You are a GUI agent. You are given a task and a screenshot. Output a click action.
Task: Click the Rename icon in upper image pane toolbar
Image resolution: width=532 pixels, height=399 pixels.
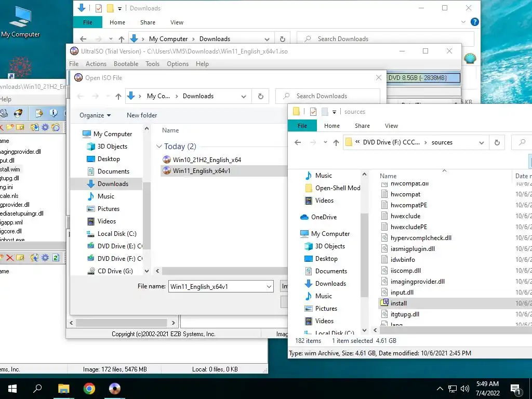pos(20,127)
